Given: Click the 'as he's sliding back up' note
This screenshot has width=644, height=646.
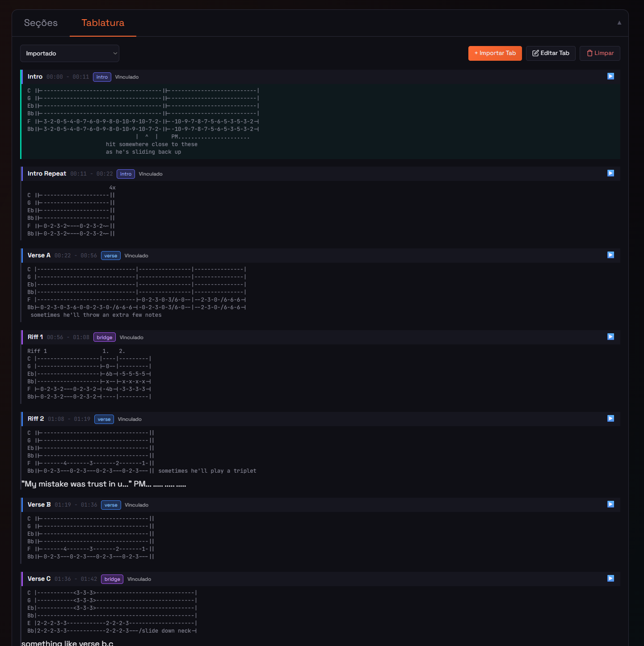Looking at the screenshot, I should click(x=143, y=152).
